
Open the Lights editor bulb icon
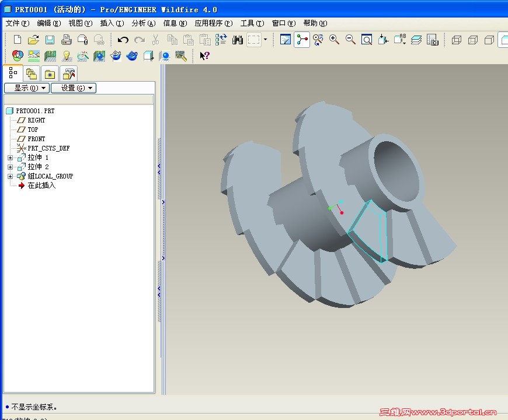67,56
